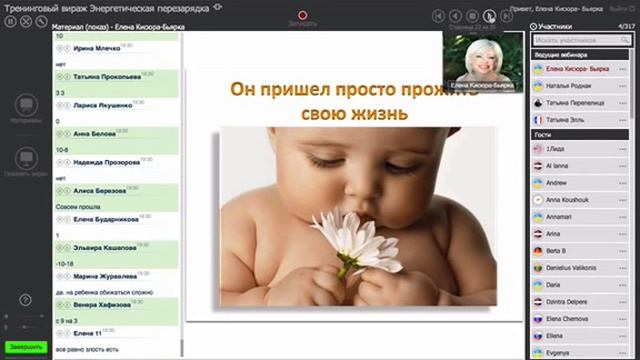Go to the previous slide

click(456, 16)
